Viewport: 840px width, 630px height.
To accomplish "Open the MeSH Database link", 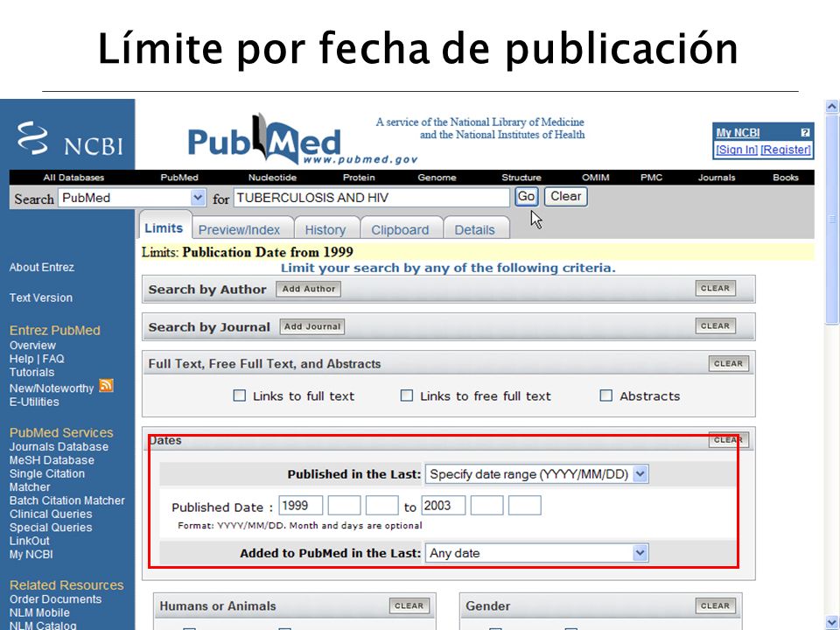I will pos(52,460).
